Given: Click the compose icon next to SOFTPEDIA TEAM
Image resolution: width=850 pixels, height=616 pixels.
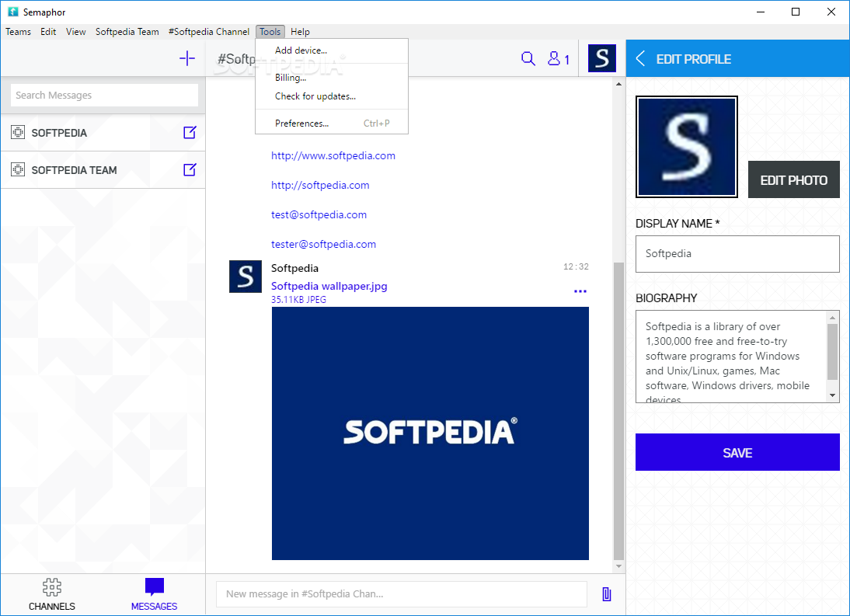Looking at the screenshot, I should click(189, 169).
